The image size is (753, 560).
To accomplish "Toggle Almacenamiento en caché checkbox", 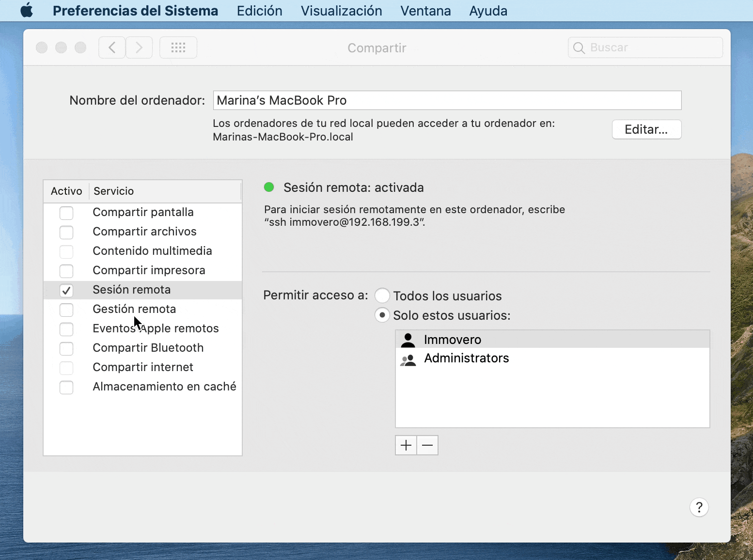I will [66, 387].
